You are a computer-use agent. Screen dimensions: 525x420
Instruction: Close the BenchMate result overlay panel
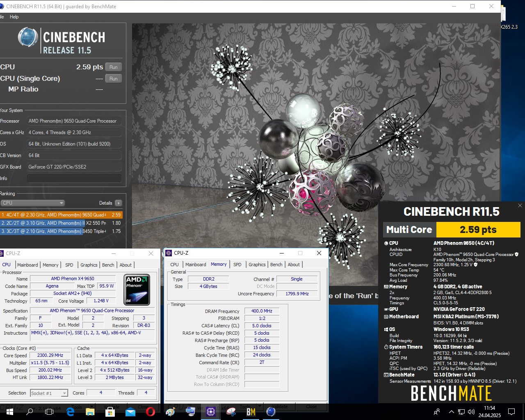point(520,205)
